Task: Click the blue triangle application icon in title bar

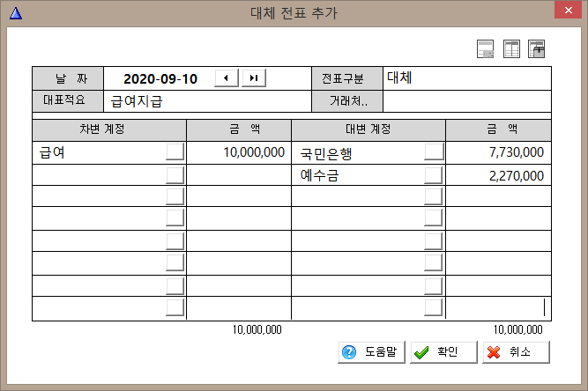Action: tap(16, 13)
